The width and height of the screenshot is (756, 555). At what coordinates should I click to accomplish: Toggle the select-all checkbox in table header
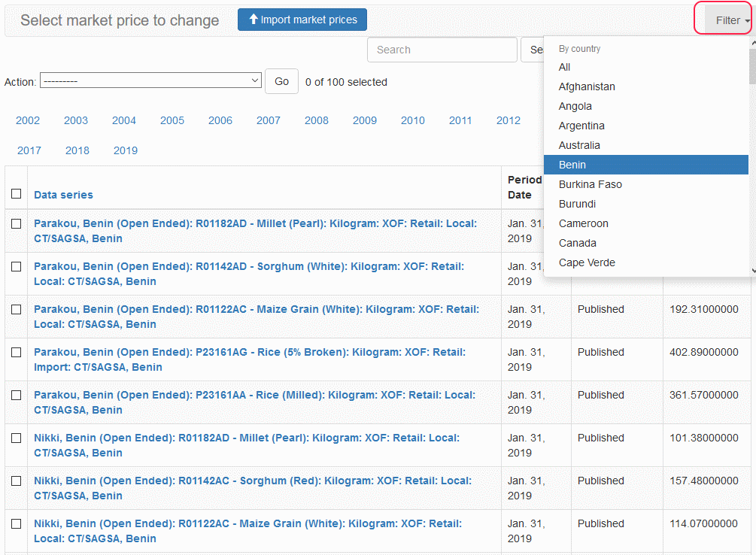coord(17,194)
